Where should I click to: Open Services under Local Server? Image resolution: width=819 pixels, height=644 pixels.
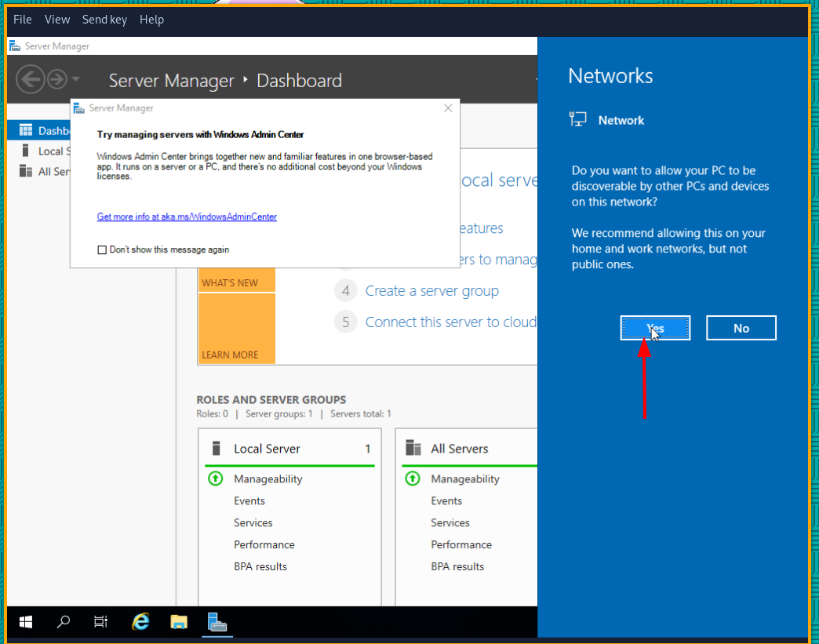pos(253,523)
